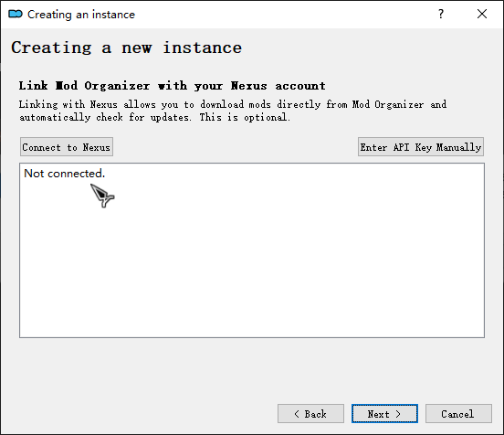Close the Creating an instance window
504x435 pixels.
coord(482,14)
